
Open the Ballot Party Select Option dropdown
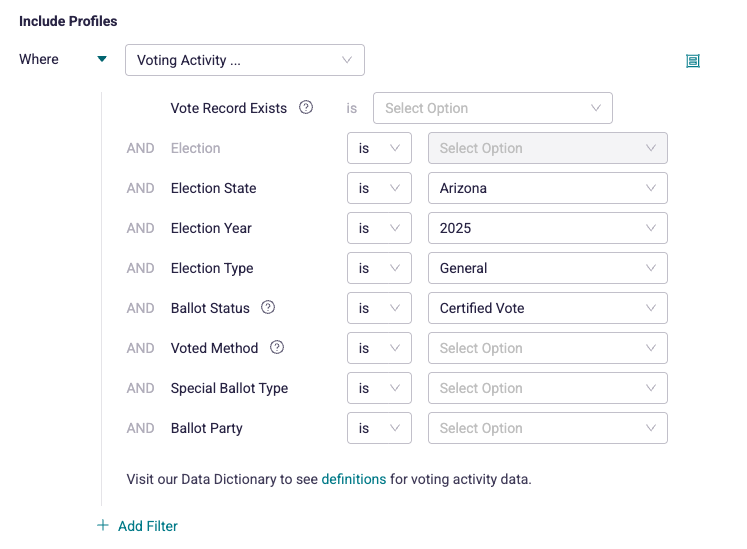pyautogui.click(x=548, y=428)
